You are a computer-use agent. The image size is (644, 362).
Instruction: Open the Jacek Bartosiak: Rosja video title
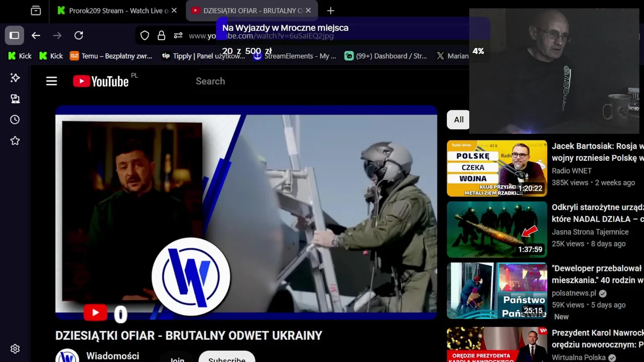598,152
